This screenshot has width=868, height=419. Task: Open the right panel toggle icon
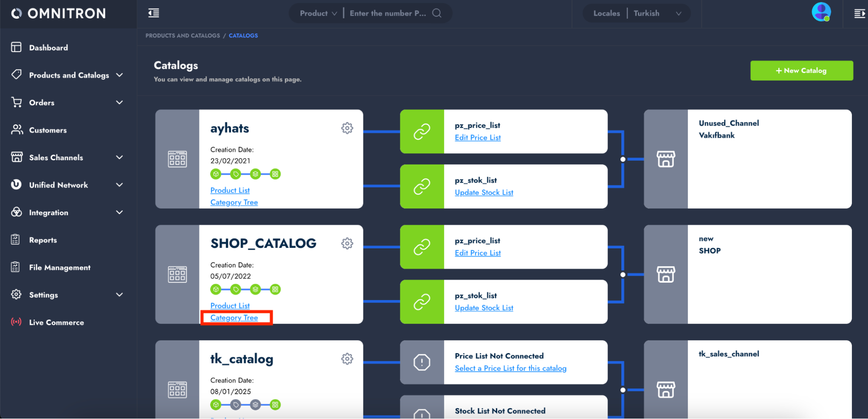point(859,14)
